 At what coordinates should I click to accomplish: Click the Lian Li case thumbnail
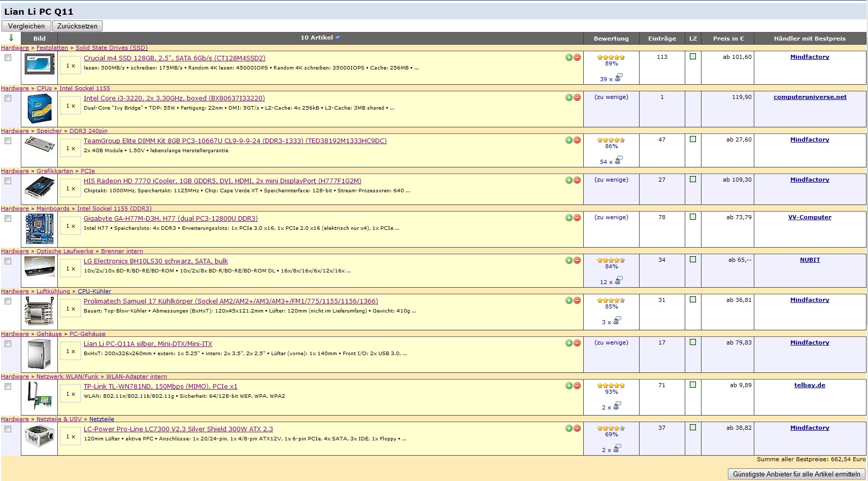pos(40,354)
